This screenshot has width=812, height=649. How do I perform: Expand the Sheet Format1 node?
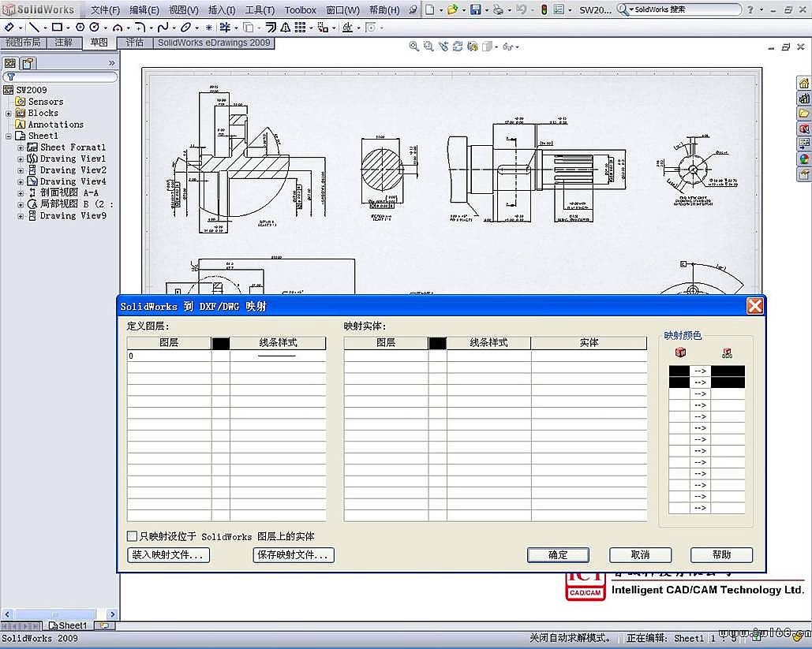click(21, 147)
